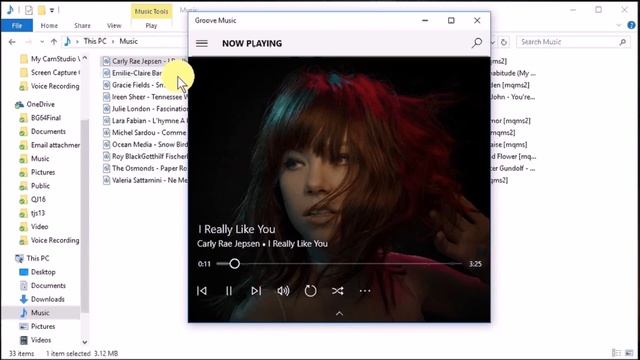Pause the playing song
This screenshot has width=640, height=360.
(229, 291)
